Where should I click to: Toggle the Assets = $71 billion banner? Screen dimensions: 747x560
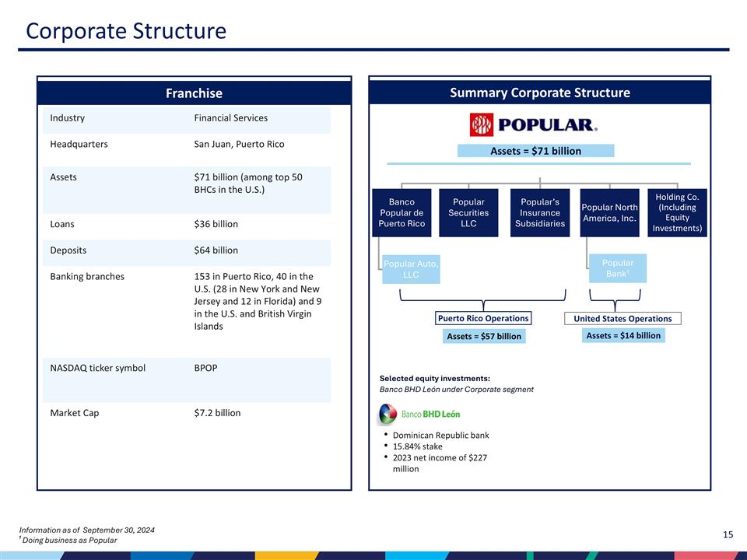pyautogui.click(x=537, y=150)
